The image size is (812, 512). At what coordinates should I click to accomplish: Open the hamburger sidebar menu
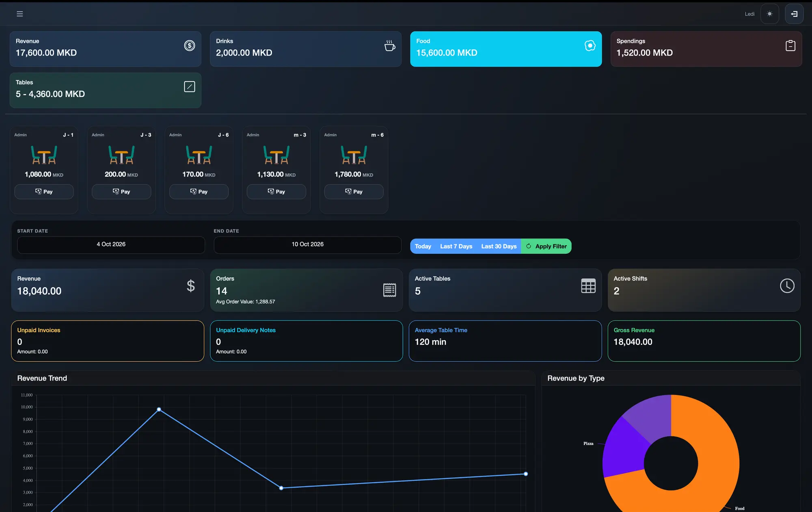19,14
